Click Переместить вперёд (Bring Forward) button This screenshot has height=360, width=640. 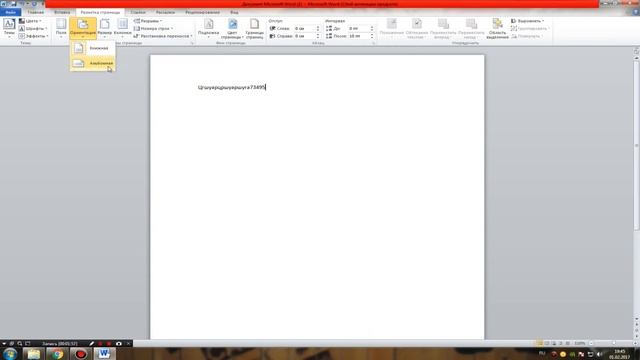click(x=443, y=29)
